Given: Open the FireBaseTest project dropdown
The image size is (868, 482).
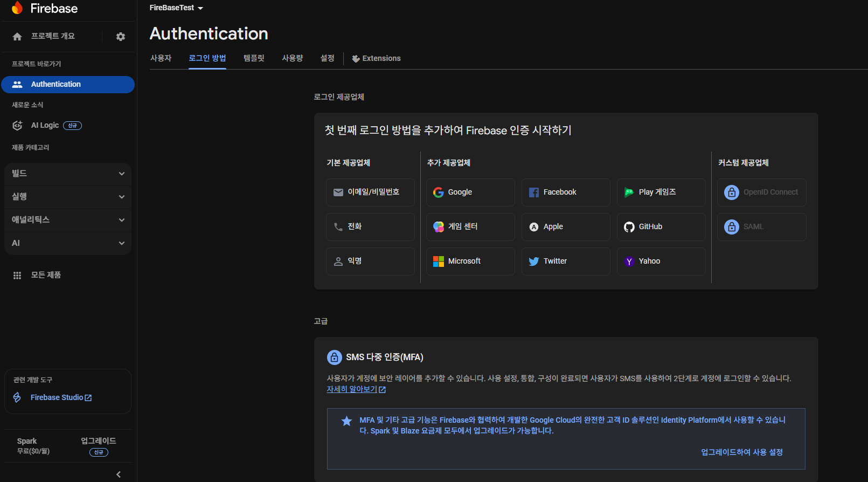Looking at the screenshot, I should (176, 8).
